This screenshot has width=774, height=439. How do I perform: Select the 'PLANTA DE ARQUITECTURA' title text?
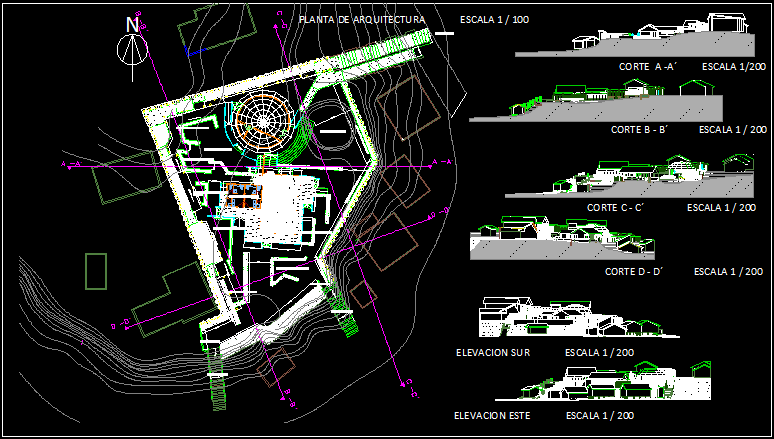click(x=362, y=20)
